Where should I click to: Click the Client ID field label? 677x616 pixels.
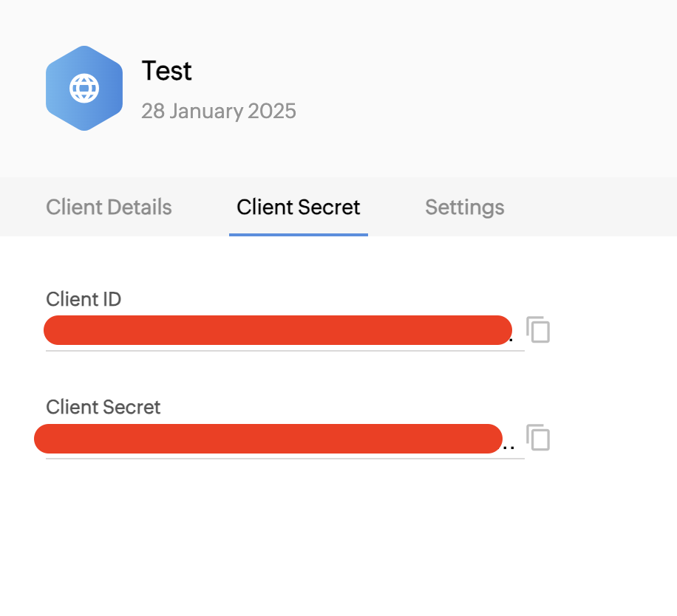[x=84, y=299]
